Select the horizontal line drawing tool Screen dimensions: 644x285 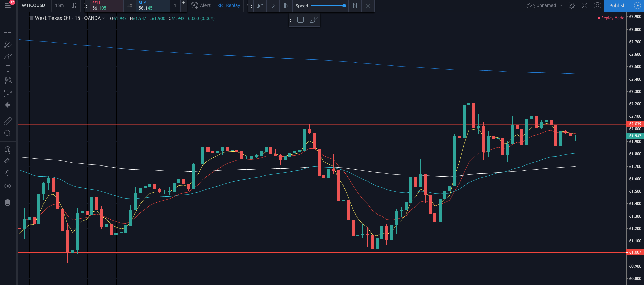7,33
